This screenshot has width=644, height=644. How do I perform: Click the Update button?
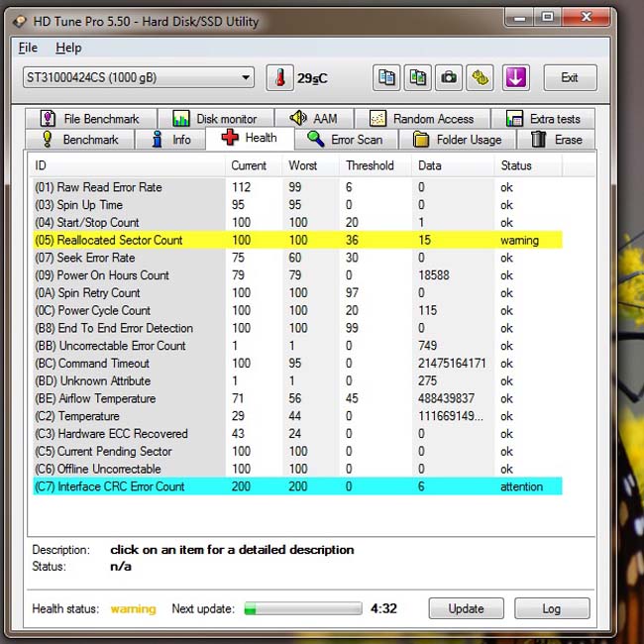click(467, 608)
